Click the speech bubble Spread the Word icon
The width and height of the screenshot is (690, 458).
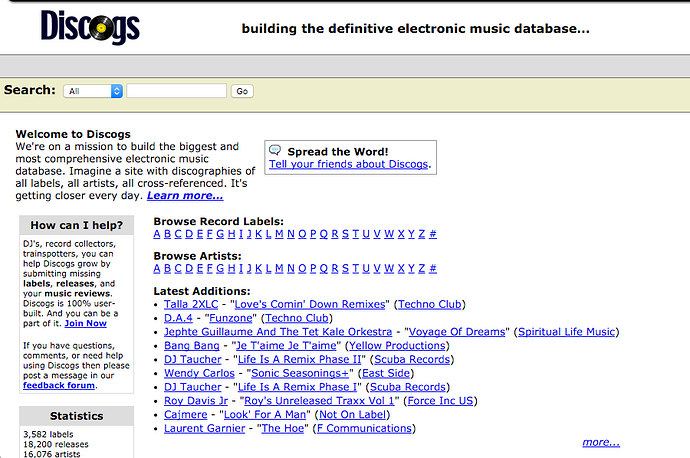tap(275, 150)
